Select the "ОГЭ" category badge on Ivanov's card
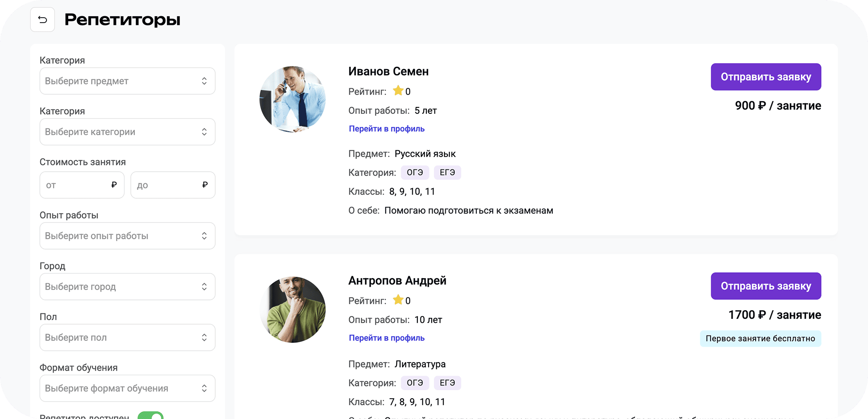 415,172
